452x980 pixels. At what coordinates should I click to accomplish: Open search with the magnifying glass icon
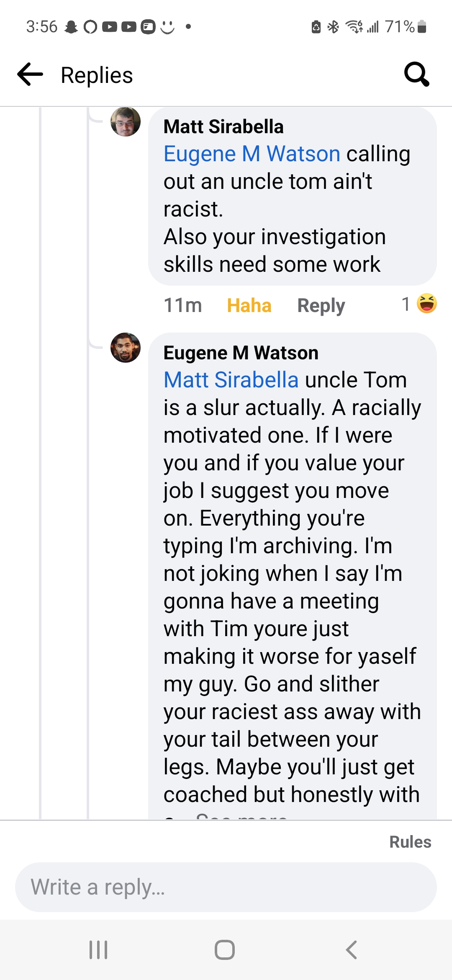pyautogui.click(x=416, y=75)
